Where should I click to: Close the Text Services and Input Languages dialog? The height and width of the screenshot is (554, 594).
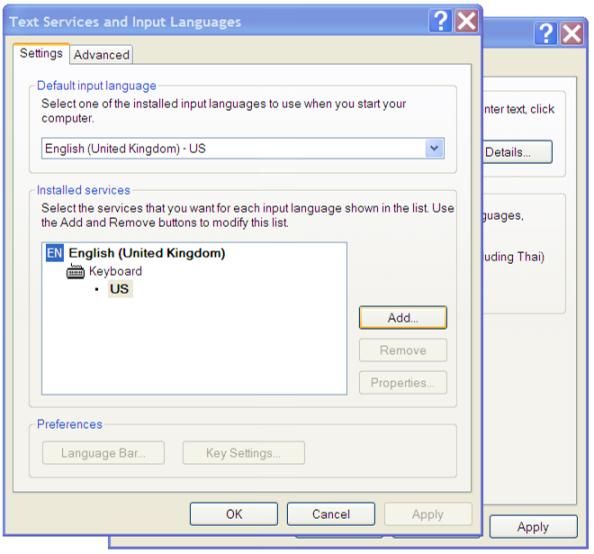click(466, 21)
